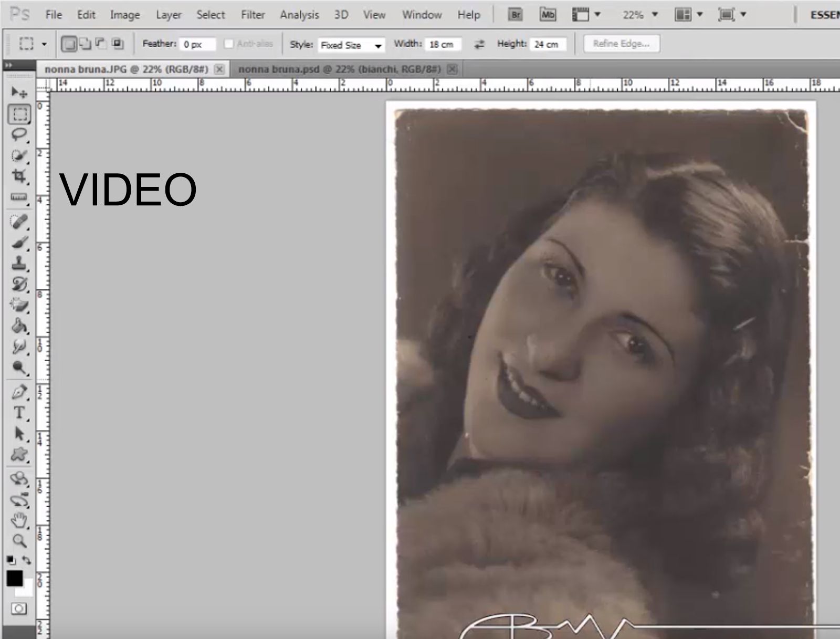
Task: Select the Burn tool
Action: pyautogui.click(x=19, y=368)
